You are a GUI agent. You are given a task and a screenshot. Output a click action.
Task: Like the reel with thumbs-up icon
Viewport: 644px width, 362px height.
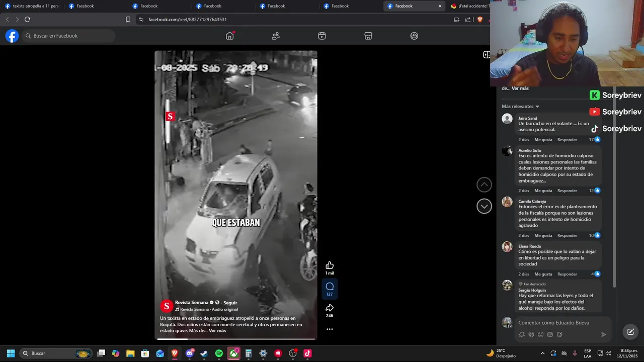tap(330, 265)
